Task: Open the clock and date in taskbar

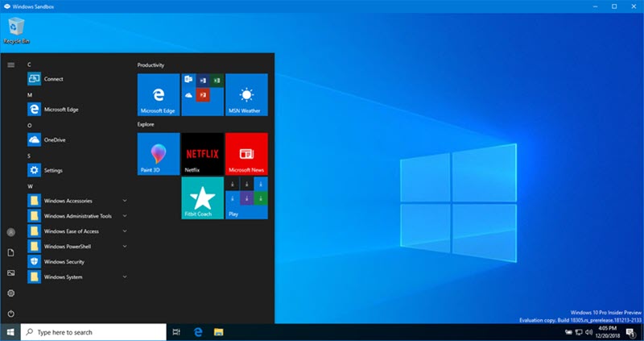Action: tap(608, 332)
